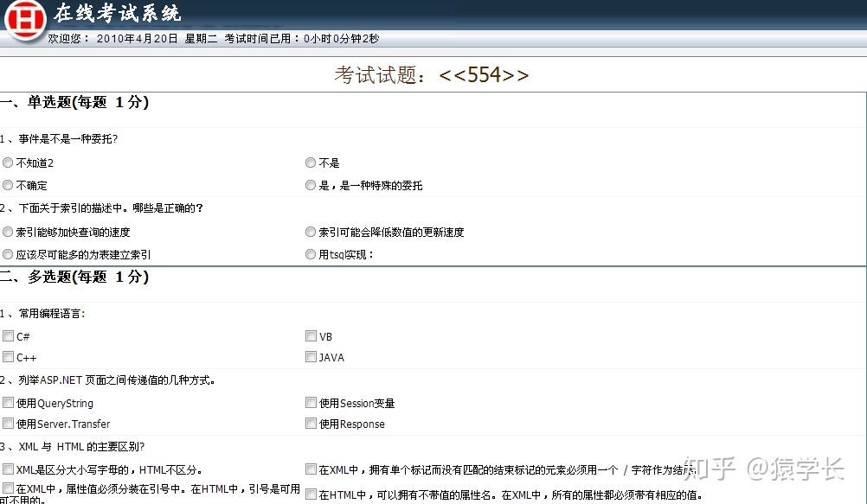Click the red H logo icon
This screenshot has height=504, width=867.
click(x=25, y=21)
